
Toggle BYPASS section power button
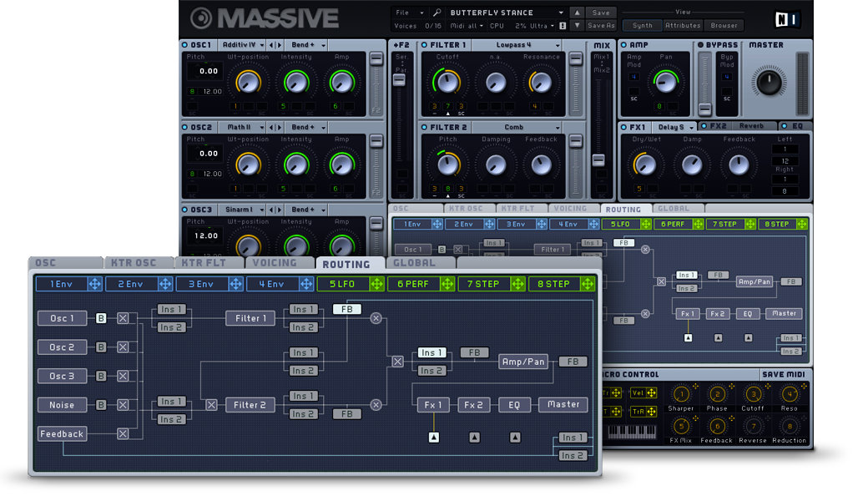(700, 45)
